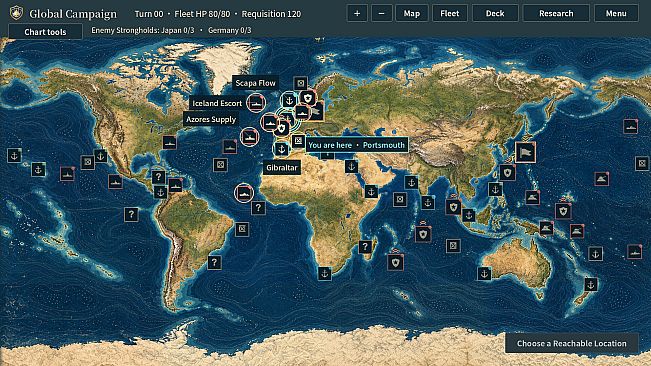The height and width of the screenshot is (366, 651).
Task: Click the Germany 0/3 stronghold counter
Action: tap(230, 30)
